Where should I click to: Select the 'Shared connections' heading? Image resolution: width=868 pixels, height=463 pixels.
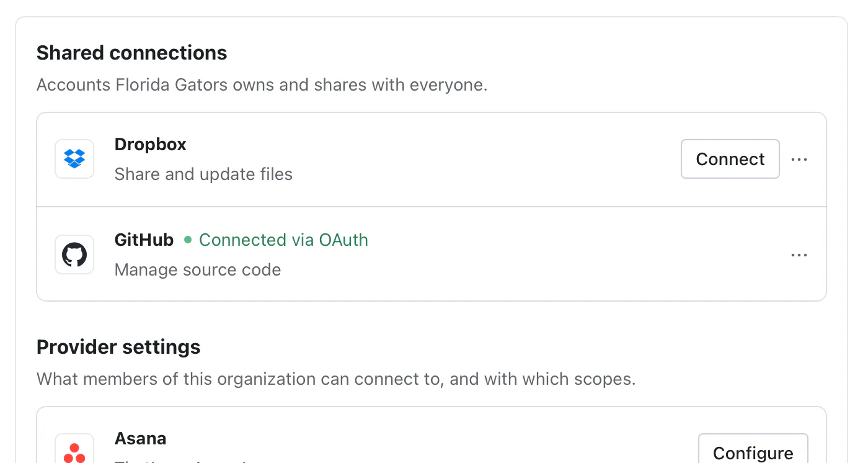click(132, 53)
